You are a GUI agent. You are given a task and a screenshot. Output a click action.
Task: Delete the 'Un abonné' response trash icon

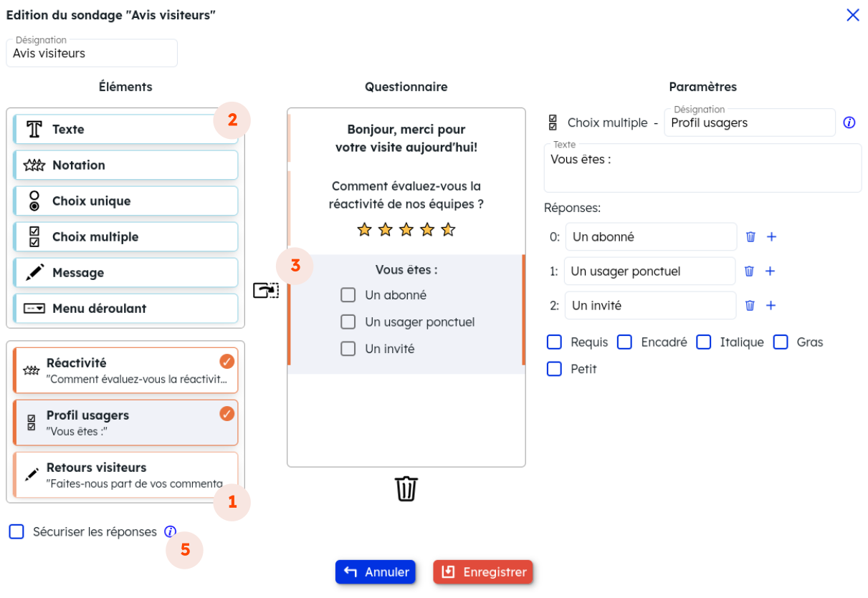coord(750,237)
